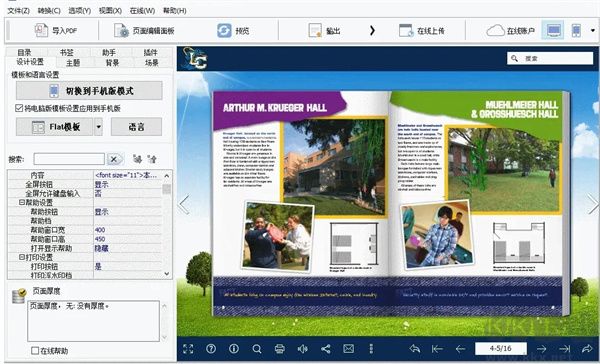Toggle 将电脑版模板设置应用到手机版 checkbox

(x=19, y=108)
